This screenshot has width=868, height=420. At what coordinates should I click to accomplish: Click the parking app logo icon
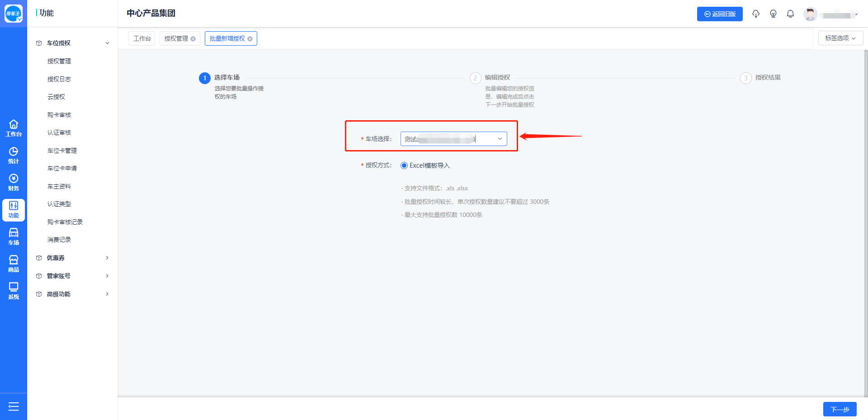(14, 14)
